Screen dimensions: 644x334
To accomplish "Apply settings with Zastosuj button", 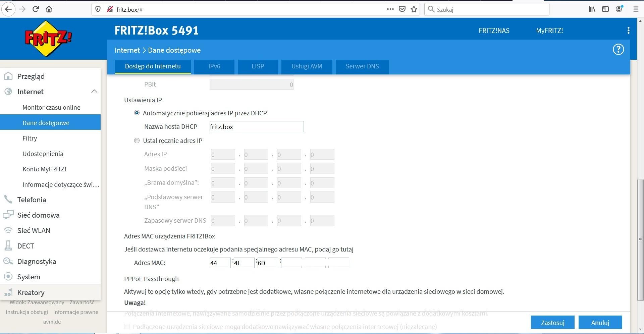I will pyautogui.click(x=552, y=322).
